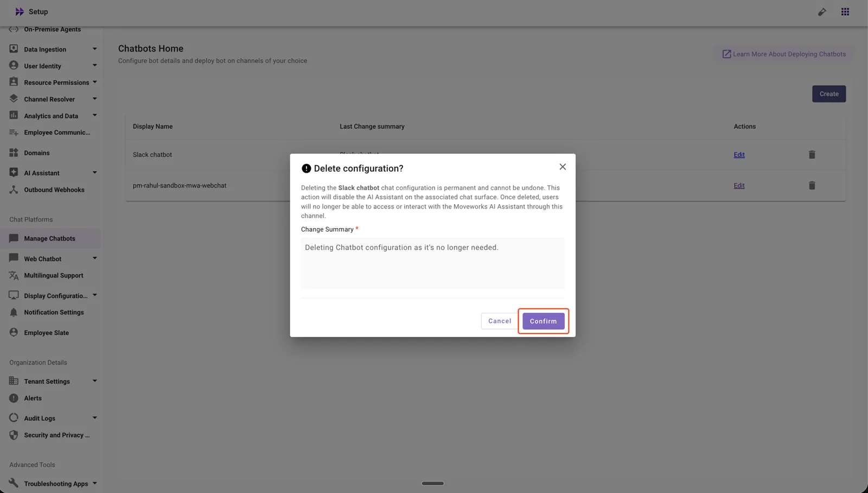This screenshot has height=493, width=868.
Task: Open Learn More About Deploying Chatbots link
Action: pos(784,54)
